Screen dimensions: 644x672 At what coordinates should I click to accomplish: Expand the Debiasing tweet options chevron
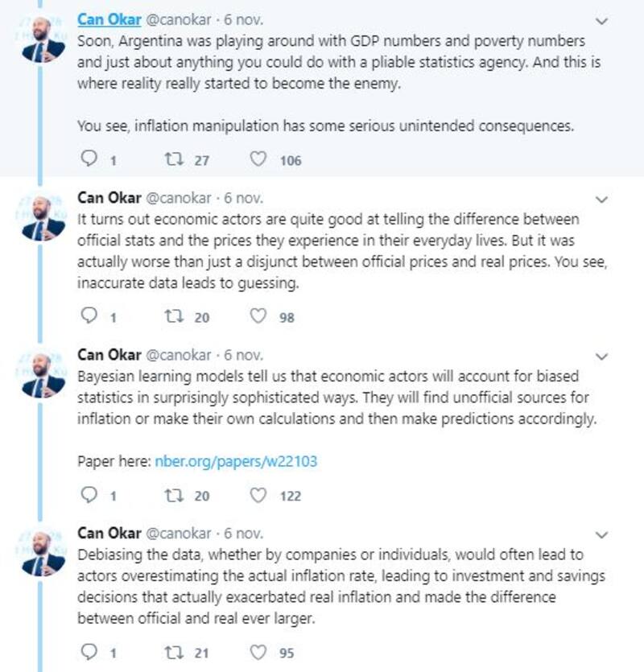click(x=602, y=534)
